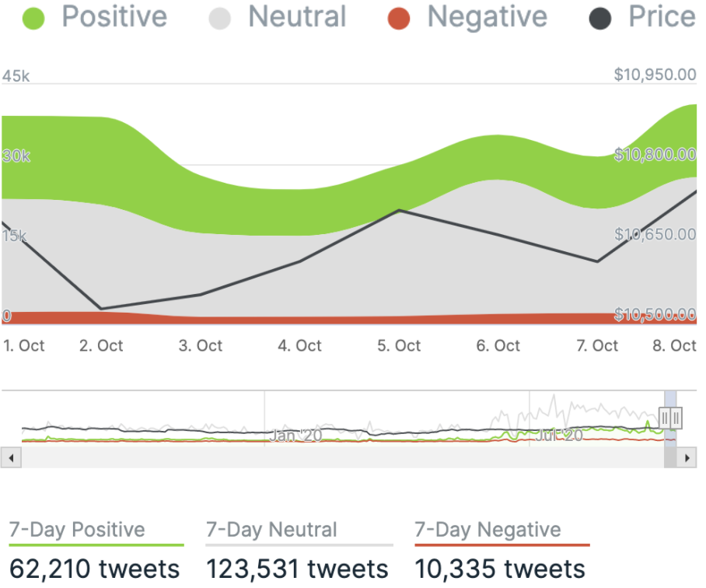Image resolution: width=706 pixels, height=588 pixels.
Task: Click Jul '20 in the navigator timeline
Action: [x=560, y=436]
